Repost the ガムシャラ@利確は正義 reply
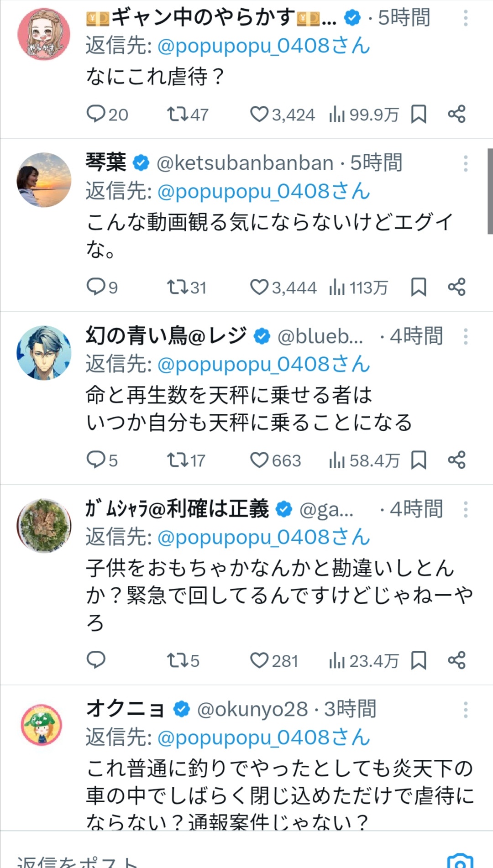This screenshot has width=493, height=868. (177, 660)
